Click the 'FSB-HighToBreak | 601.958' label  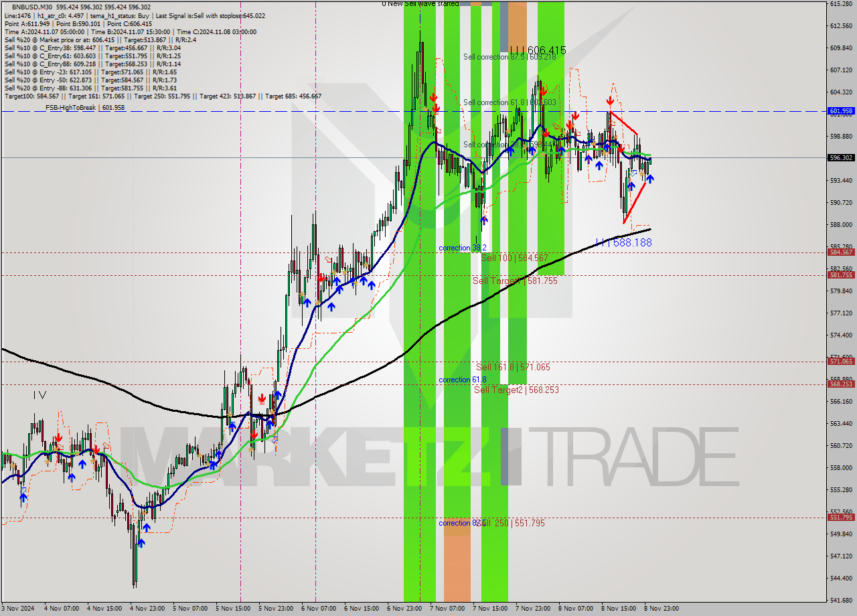click(84, 107)
